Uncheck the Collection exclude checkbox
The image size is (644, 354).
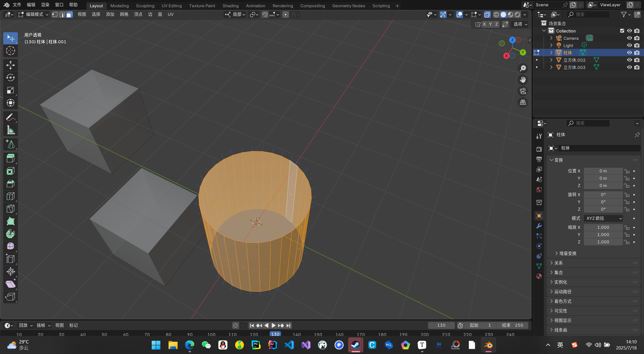pyautogui.click(x=622, y=31)
